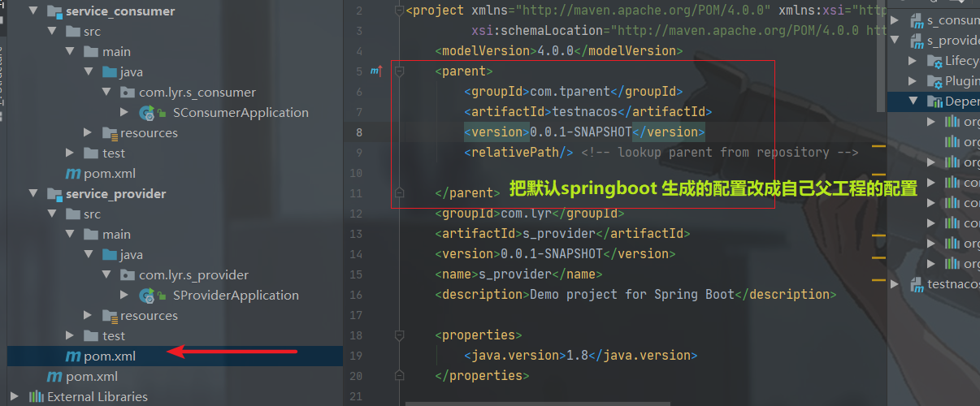Click the s_provider Maven module icon
This screenshot has height=406, width=980.
click(x=916, y=40)
